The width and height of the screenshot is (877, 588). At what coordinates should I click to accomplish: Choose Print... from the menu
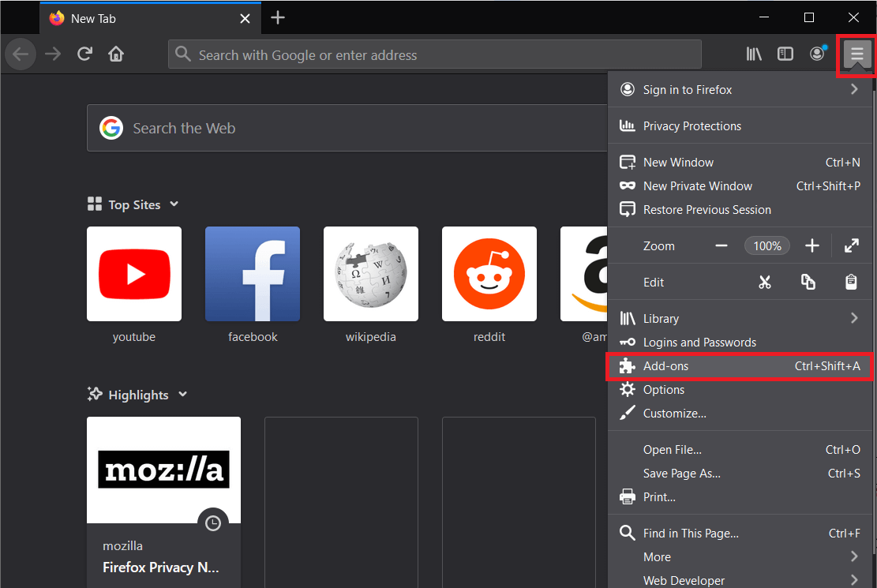(740, 496)
